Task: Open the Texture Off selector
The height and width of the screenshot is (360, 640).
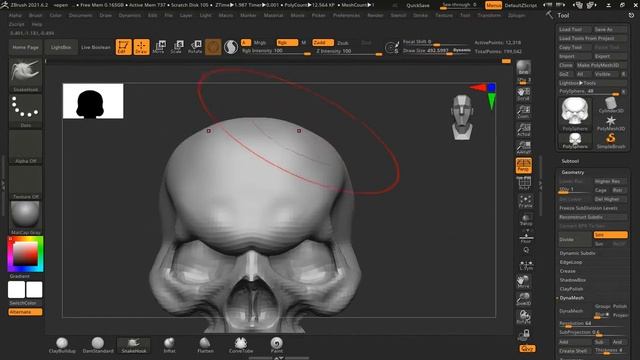Action: (x=25, y=182)
